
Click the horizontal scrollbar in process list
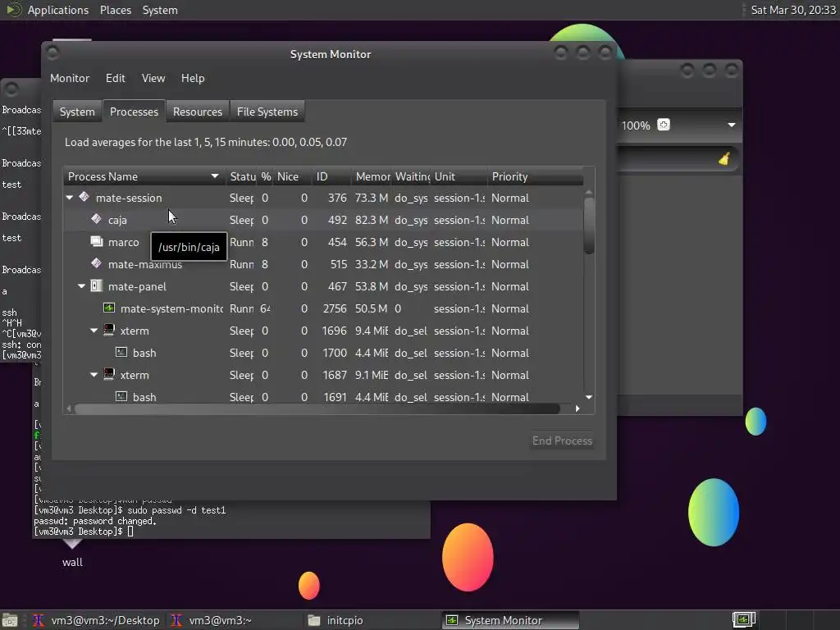317,409
